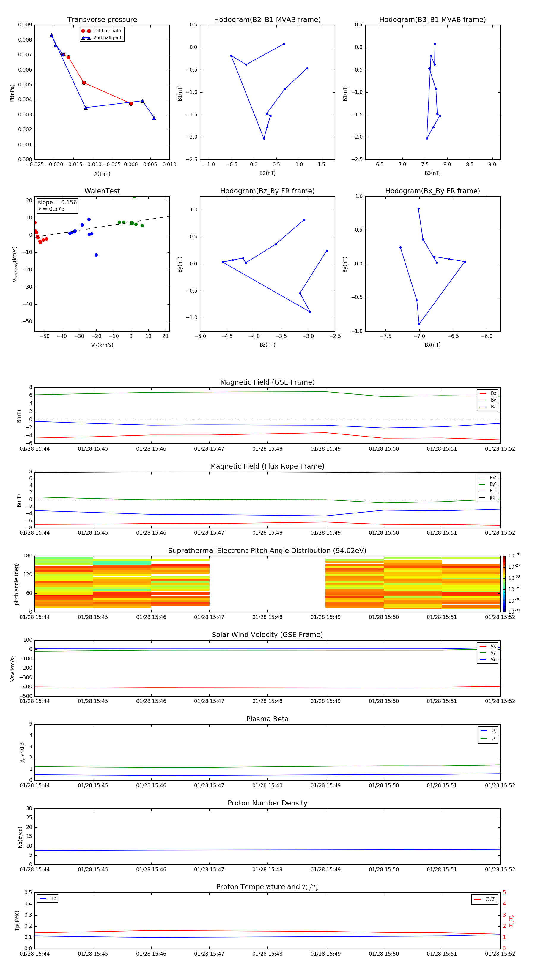The height and width of the screenshot is (980, 535).
Task: Click the 'By' legend entry in GSE field plot
Action: pos(488,400)
